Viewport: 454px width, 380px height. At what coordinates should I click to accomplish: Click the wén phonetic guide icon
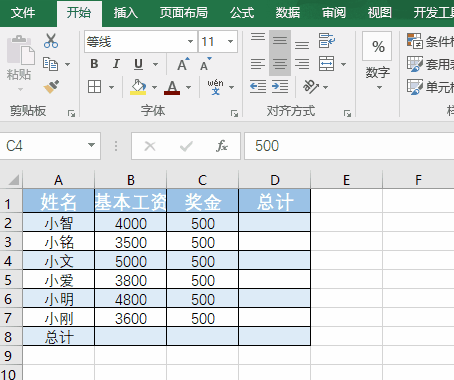pos(215,87)
